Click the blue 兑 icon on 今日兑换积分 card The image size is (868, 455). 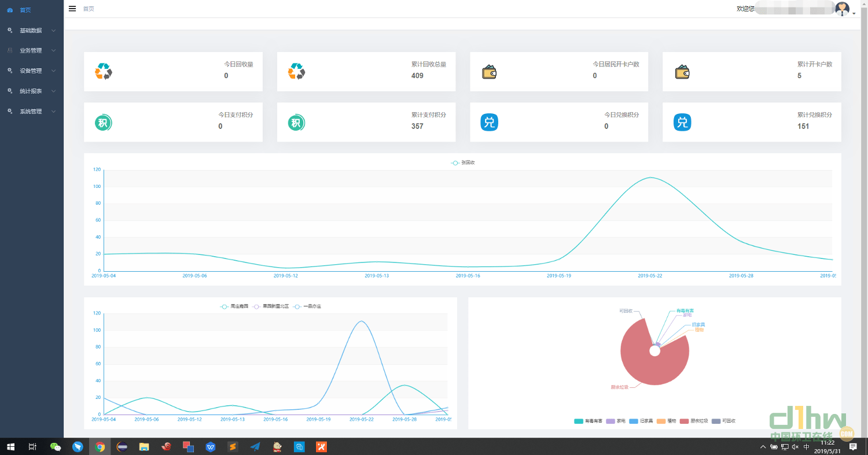coord(489,123)
